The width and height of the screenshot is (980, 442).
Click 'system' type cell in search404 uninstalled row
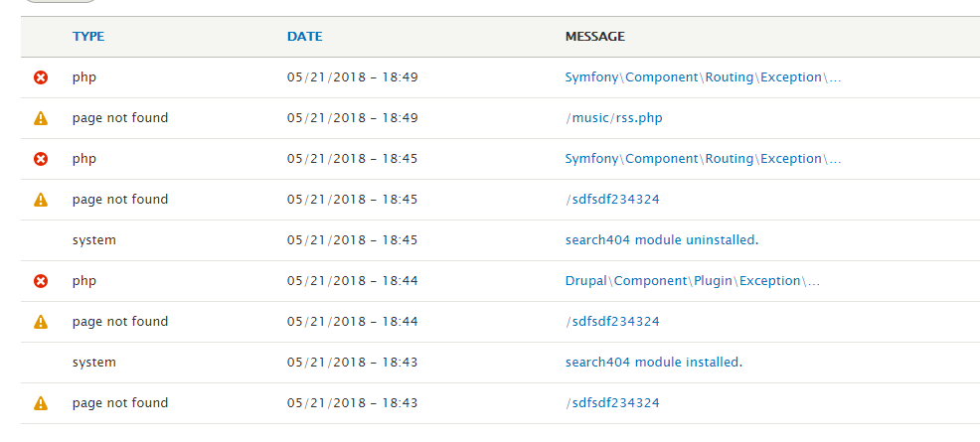[x=94, y=240]
